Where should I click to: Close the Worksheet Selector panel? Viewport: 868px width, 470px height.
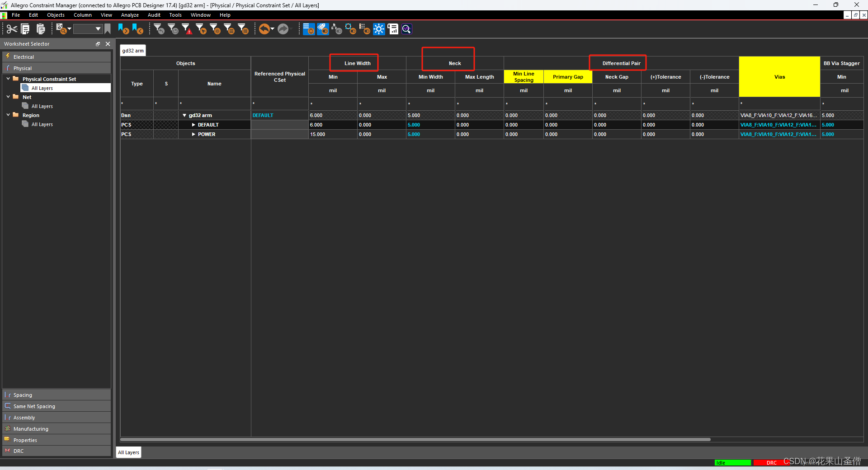click(x=108, y=44)
